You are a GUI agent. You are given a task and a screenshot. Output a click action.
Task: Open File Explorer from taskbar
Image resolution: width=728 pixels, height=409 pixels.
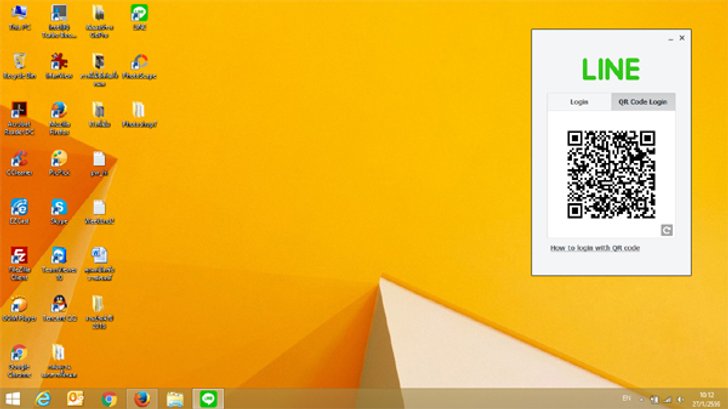point(175,399)
